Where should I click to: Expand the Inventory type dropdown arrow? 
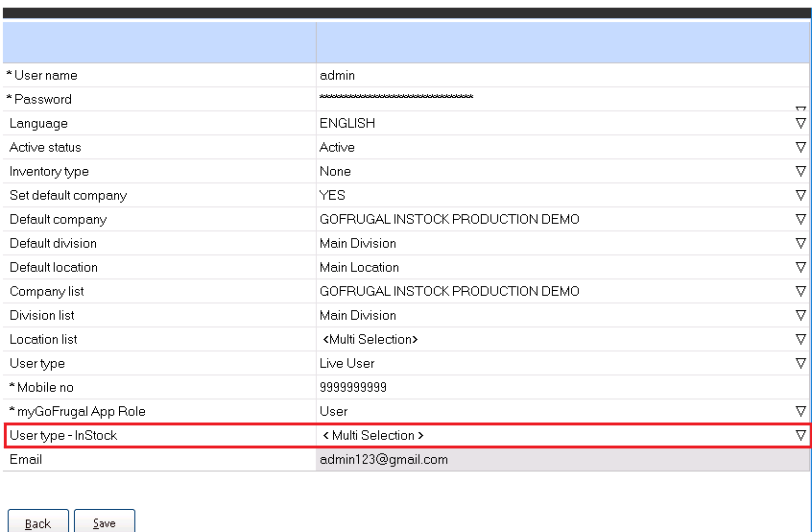(x=800, y=171)
